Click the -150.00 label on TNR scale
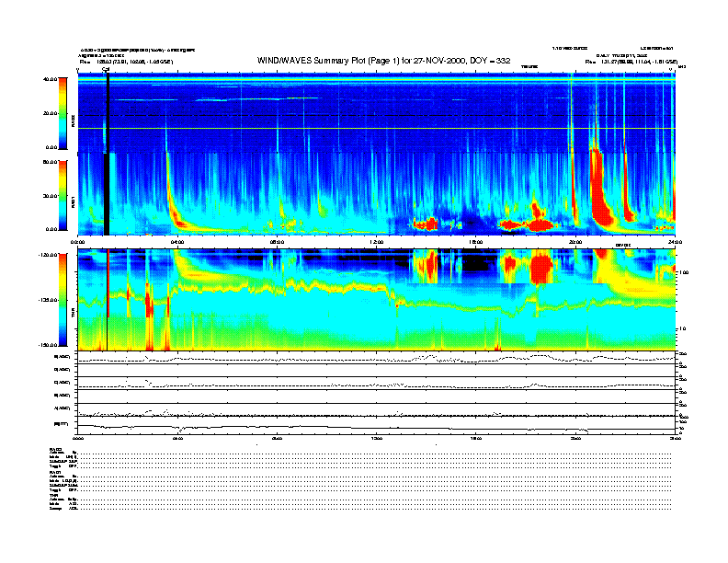728x563 pixels. tap(48, 345)
